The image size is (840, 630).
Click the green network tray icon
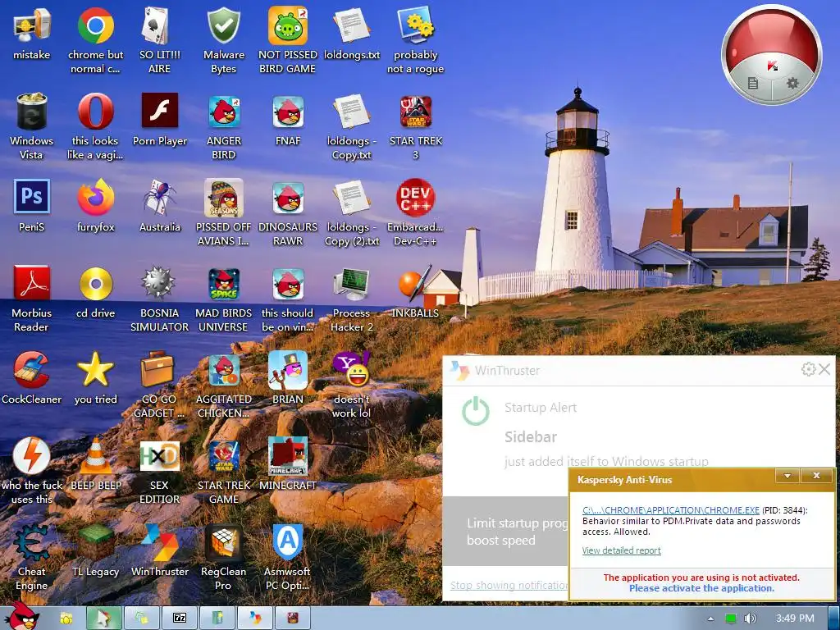730,619
